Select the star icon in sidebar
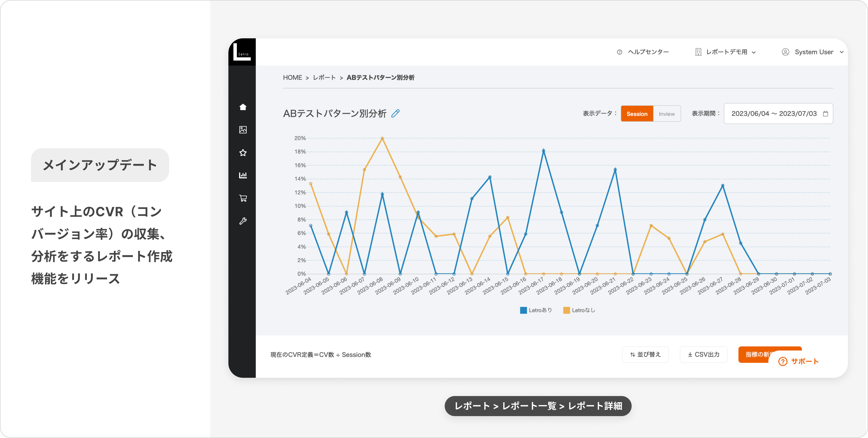868x438 pixels. (243, 153)
